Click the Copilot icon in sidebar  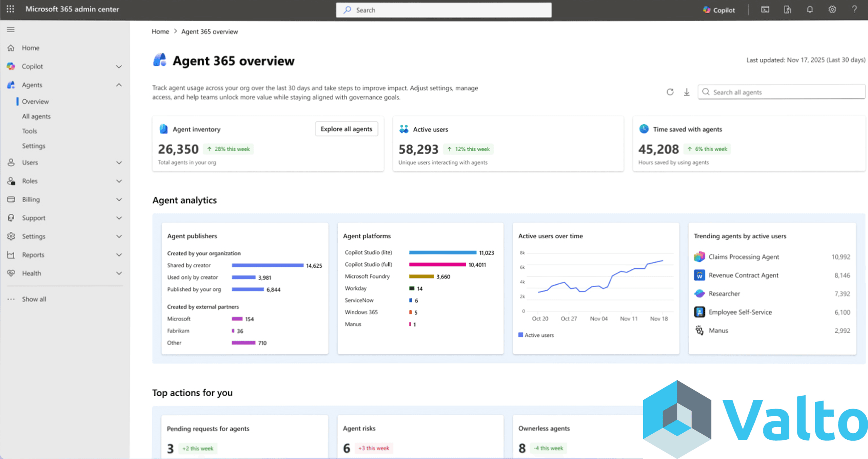(11, 66)
